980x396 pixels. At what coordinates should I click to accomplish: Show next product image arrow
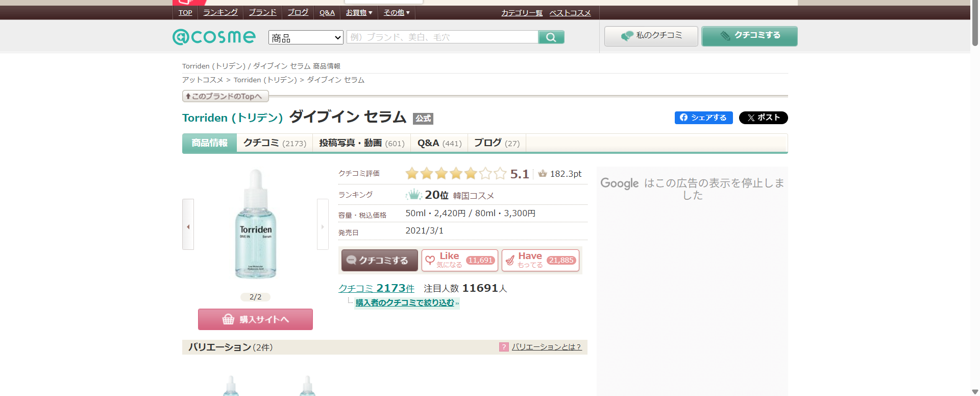tap(323, 224)
